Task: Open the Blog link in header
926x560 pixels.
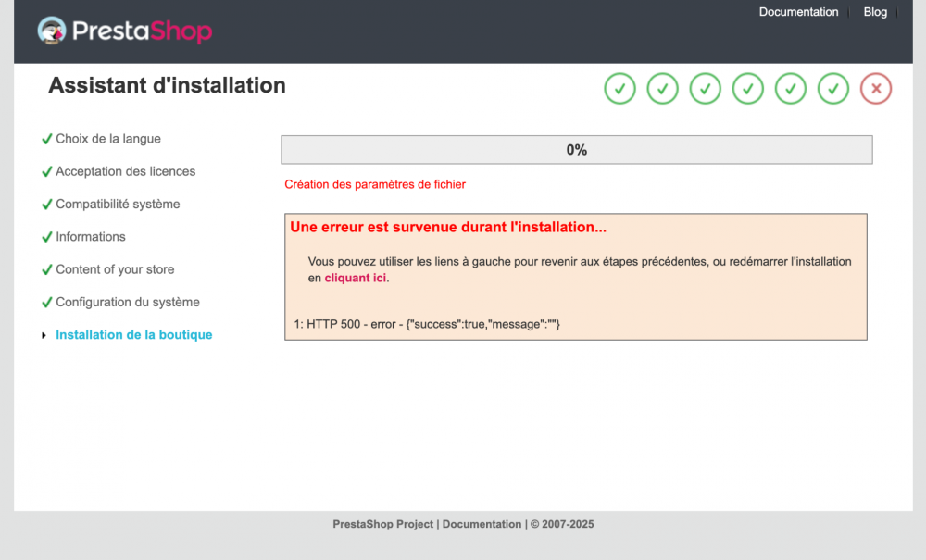Action: [x=875, y=12]
